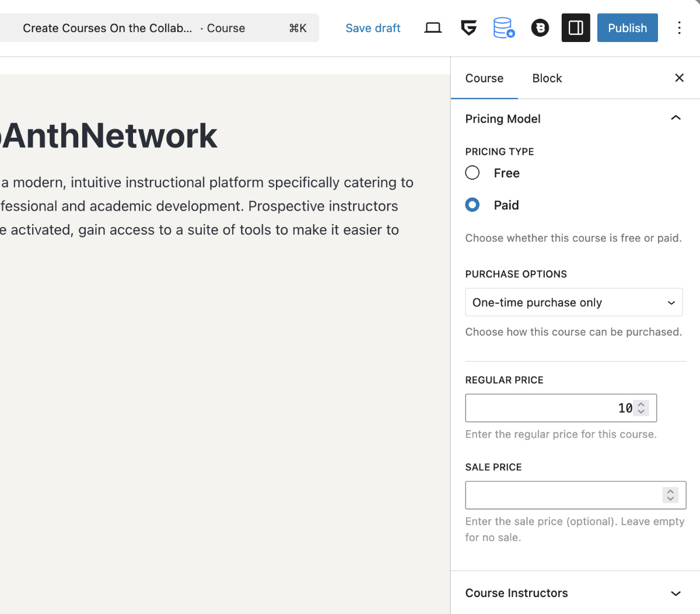Click the Sale Price input field
Image resolution: width=700 pixels, height=614 pixels.
(x=563, y=495)
